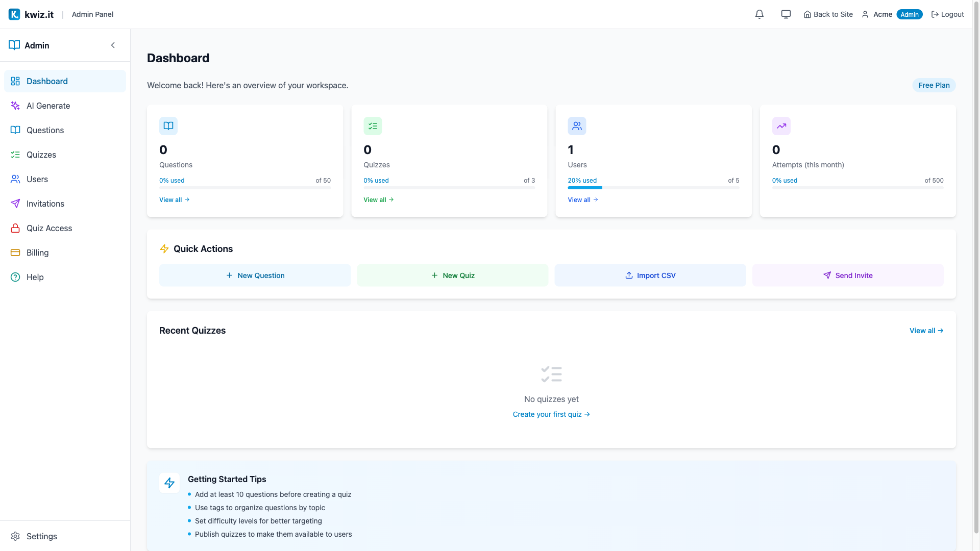Click the Billing credit card icon
The width and height of the screenshot is (980, 551).
pos(15,253)
